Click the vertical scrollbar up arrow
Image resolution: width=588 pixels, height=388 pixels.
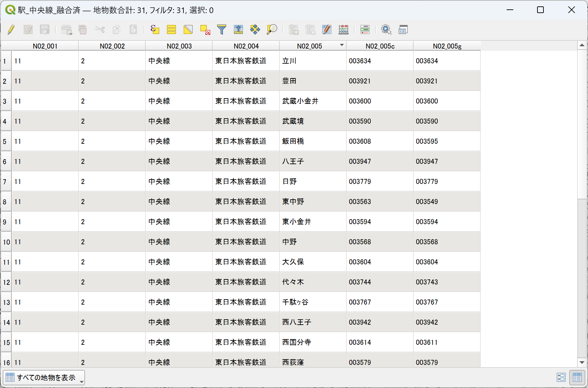point(582,45)
